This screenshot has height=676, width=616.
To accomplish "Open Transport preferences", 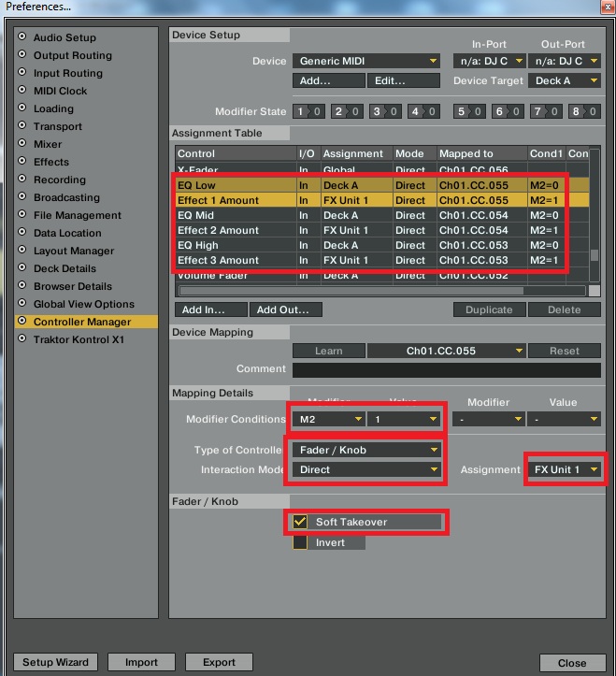I will click(57, 126).
